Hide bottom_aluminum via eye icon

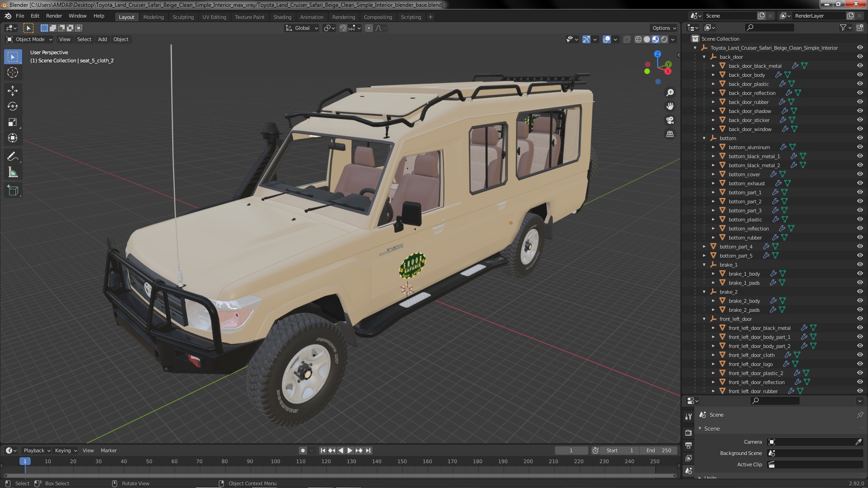point(860,147)
